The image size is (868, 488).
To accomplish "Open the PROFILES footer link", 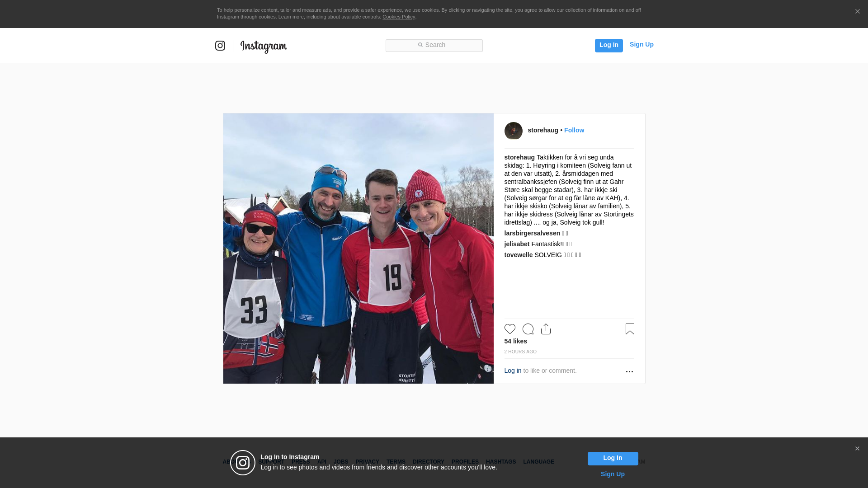I will click(x=465, y=462).
